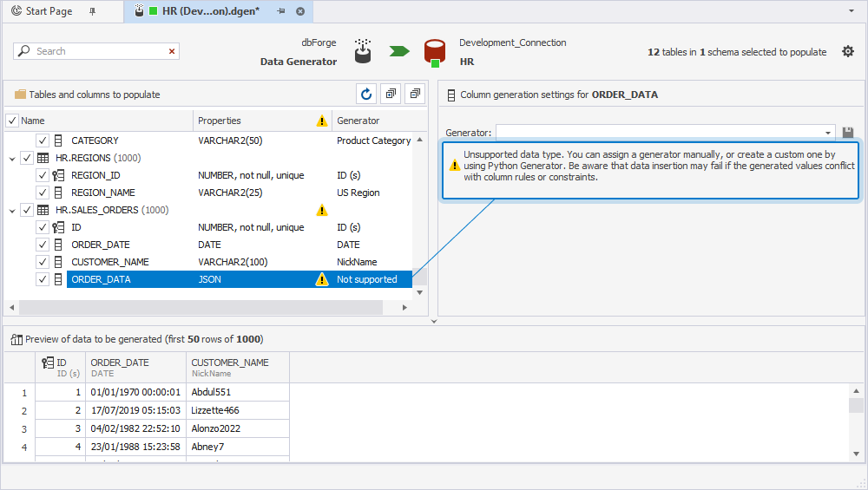Uncheck the CATEGORY column checkbox
This screenshot has width=868, height=490.
pos(43,140)
